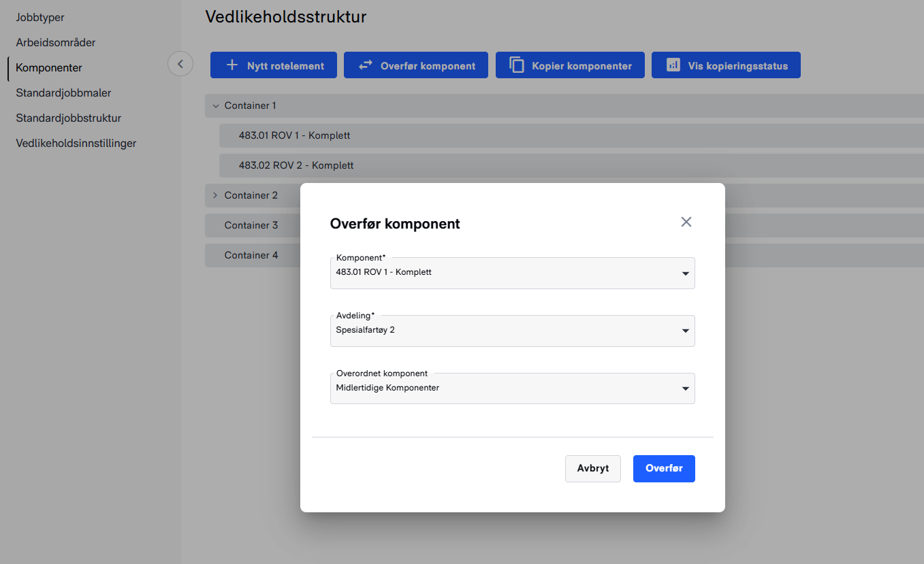The image size is (924, 564).
Task: Click the plus icon on Nytt rotelement
Action: click(232, 65)
